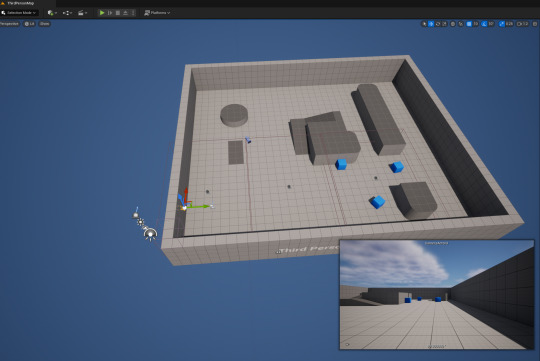Open the Selection Mode dropdown

coord(19,13)
